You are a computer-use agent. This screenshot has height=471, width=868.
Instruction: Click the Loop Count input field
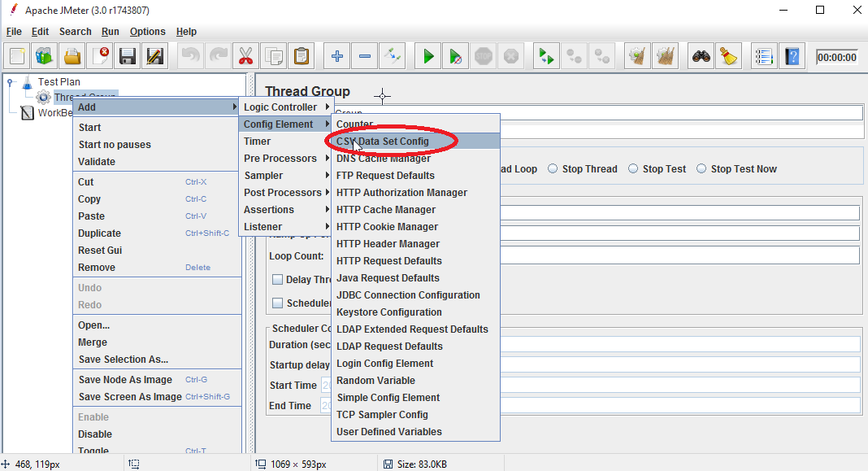pyautogui.click(x=679, y=255)
